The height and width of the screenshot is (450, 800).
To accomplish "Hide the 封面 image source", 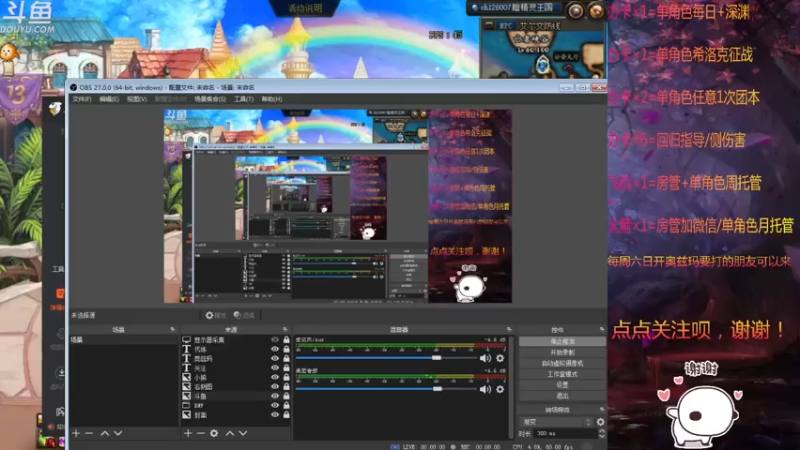I will point(275,415).
